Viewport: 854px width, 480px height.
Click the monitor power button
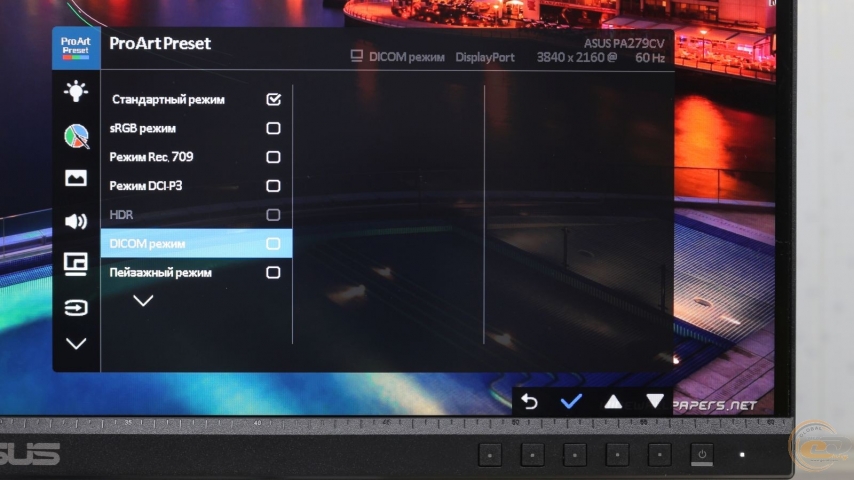pos(702,454)
